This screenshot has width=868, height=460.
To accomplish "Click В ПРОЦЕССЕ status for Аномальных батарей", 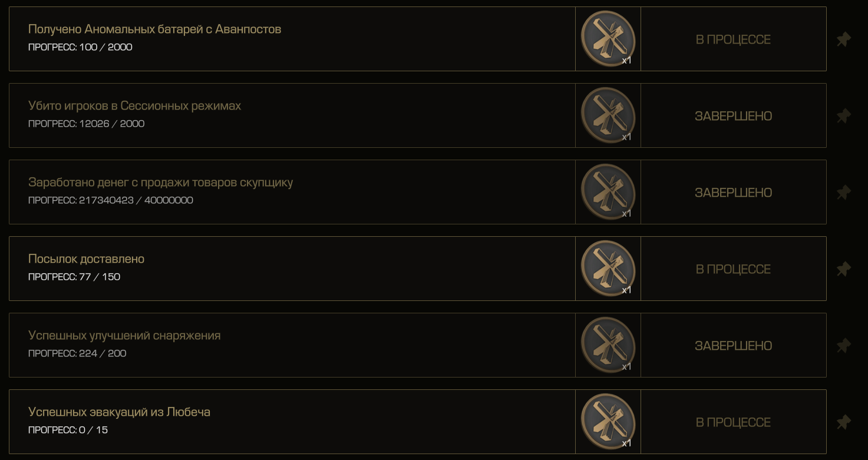I will 733,39.
